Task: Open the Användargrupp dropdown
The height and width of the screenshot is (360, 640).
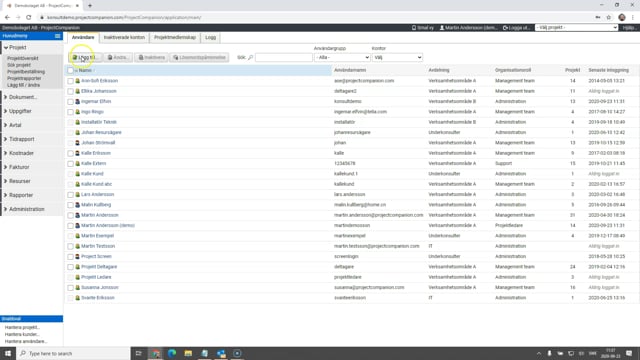Action: 342,58
